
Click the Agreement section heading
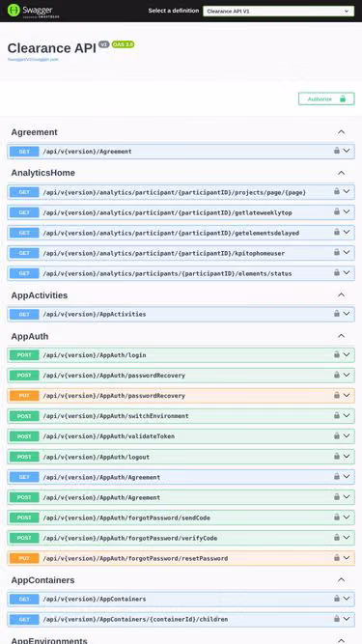click(34, 132)
